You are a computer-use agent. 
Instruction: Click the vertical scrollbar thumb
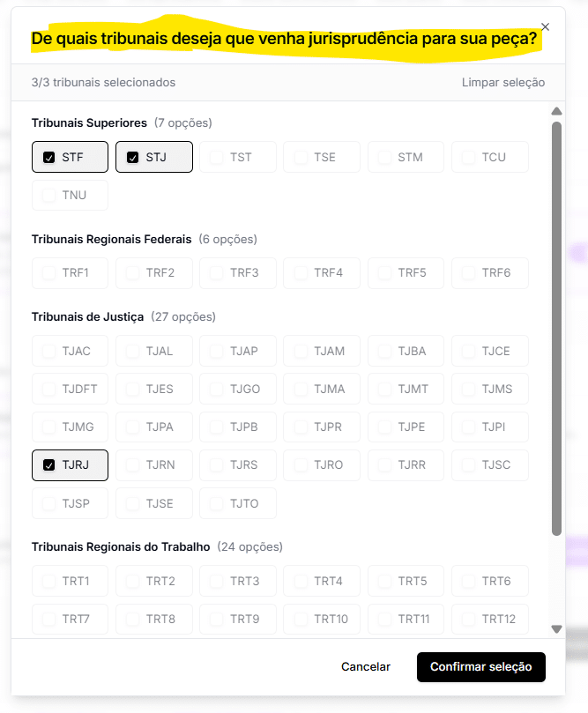pos(556,326)
